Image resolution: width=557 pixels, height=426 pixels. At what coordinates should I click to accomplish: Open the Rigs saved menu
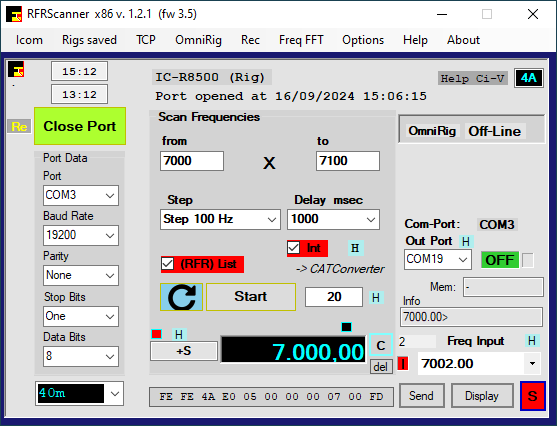[90, 40]
